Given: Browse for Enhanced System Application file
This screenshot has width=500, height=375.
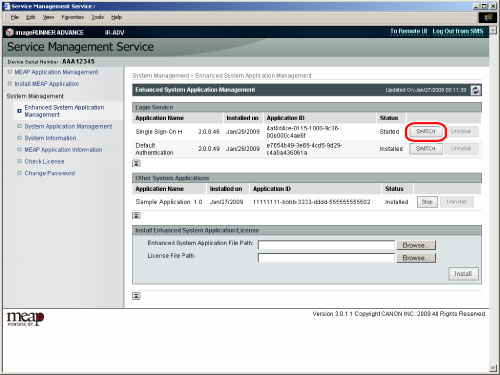Looking at the screenshot, I should point(416,245).
